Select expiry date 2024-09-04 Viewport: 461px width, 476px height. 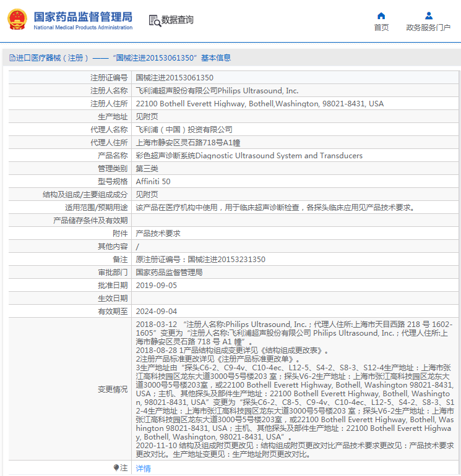pos(156,312)
